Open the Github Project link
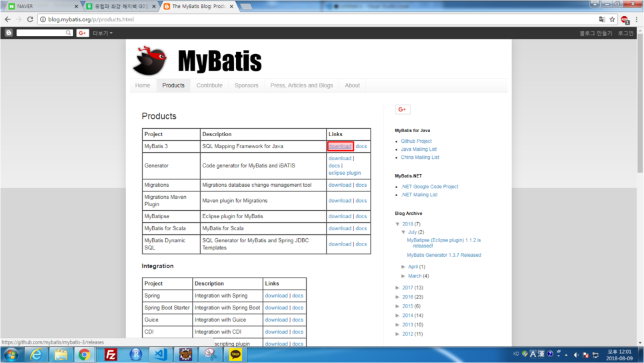Image resolution: width=644 pixels, height=363 pixels. pyautogui.click(x=416, y=141)
